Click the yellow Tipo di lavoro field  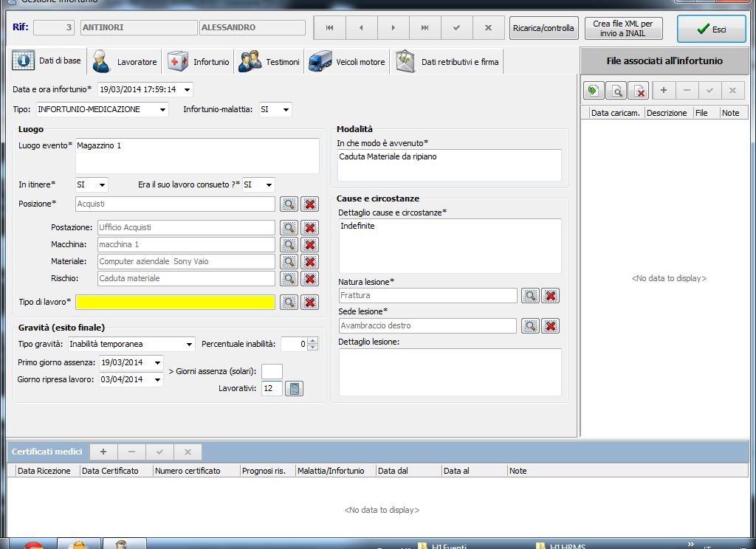(x=176, y=302)
